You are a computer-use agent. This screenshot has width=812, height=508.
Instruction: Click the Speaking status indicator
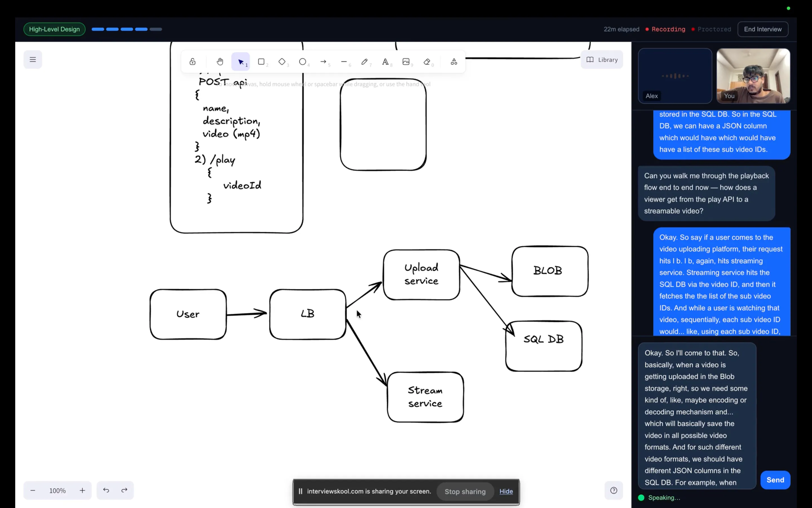659,498
